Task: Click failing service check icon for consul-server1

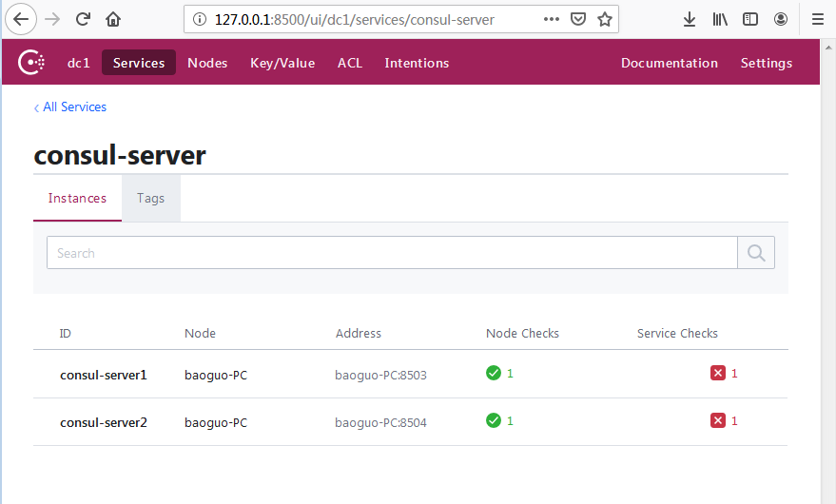Action: coord(718,373)
